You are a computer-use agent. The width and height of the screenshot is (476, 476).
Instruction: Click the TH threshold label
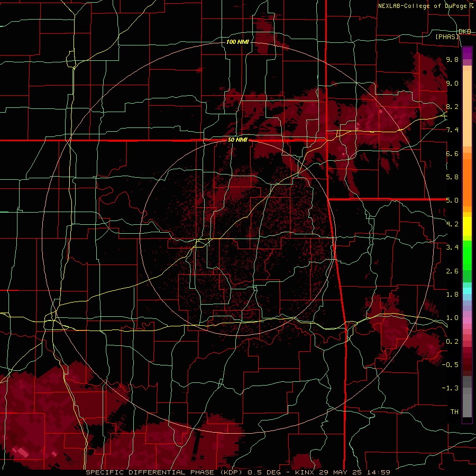(454, 412)
